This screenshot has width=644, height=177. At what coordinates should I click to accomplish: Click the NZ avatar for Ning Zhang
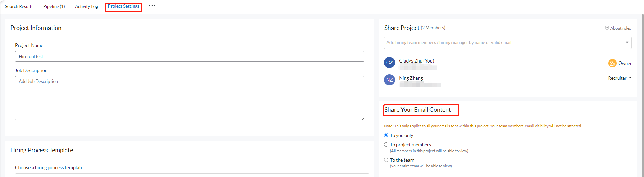[389, 80]
